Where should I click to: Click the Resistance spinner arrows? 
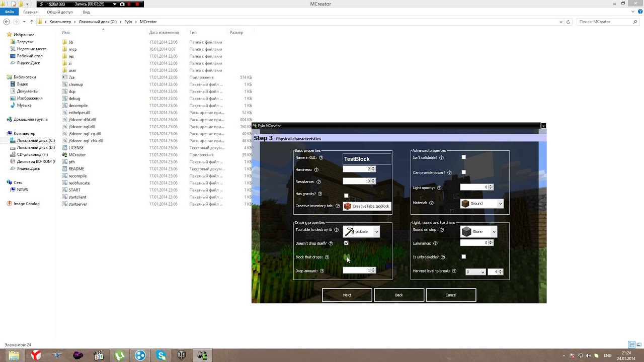click(x=373, y=182)
